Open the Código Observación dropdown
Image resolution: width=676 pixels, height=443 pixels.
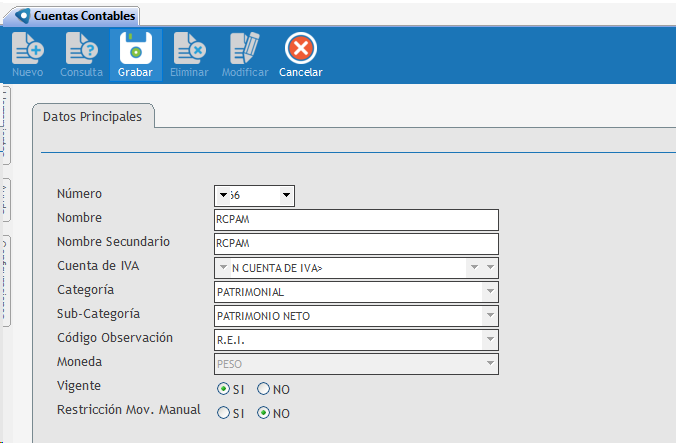click(489, 340)
